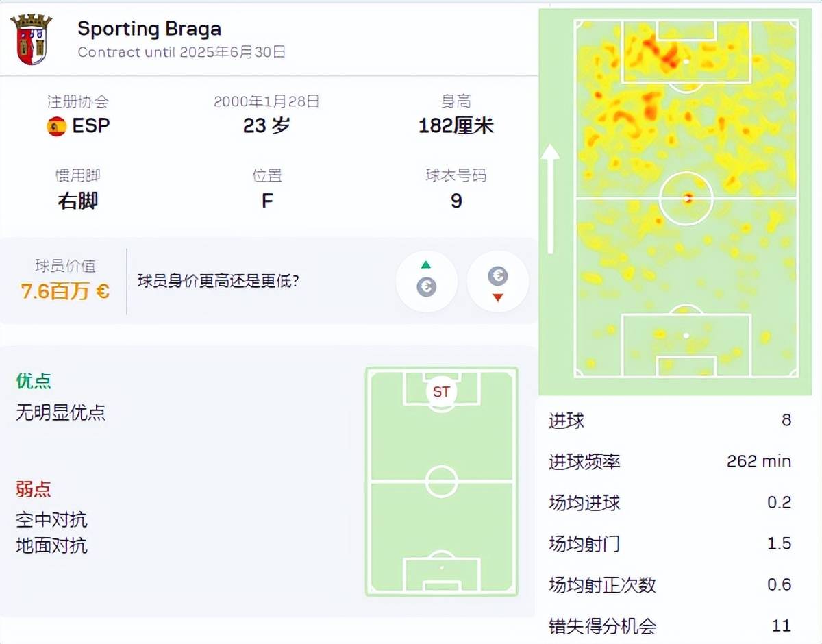Image resolution: width=822 pixels, height=644 pixels.
Task: Click the position pitch diagram
Action: [x=442, y=481]
